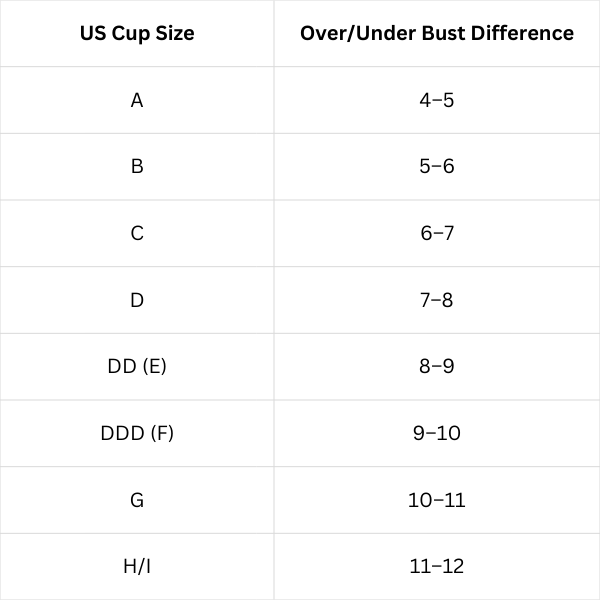Image resolution: width=600 pixels, height=600 pixels.
Task: Click cup size B cell
Action: pyautogui.click(x=137, y=166)
